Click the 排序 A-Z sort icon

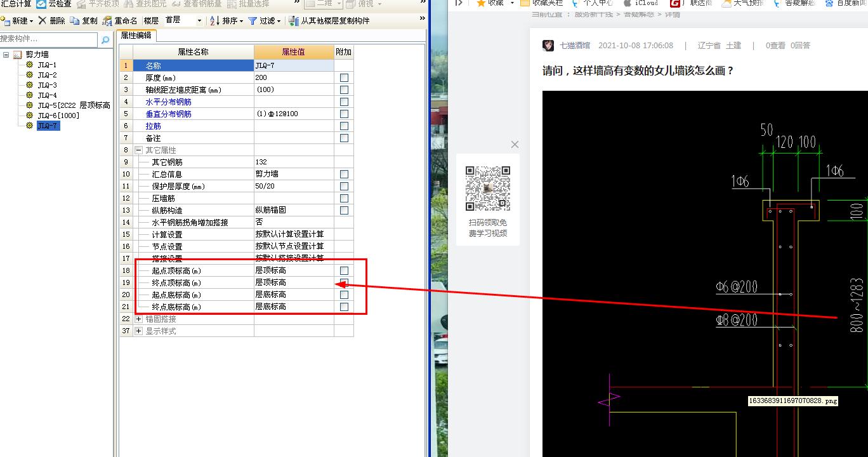tap(214, 21)
